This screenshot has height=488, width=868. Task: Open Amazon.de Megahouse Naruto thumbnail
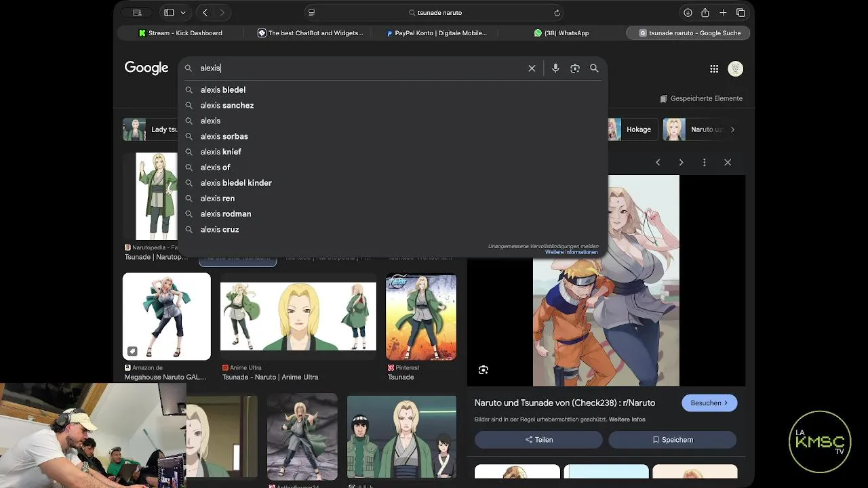[x=166, y=317]
